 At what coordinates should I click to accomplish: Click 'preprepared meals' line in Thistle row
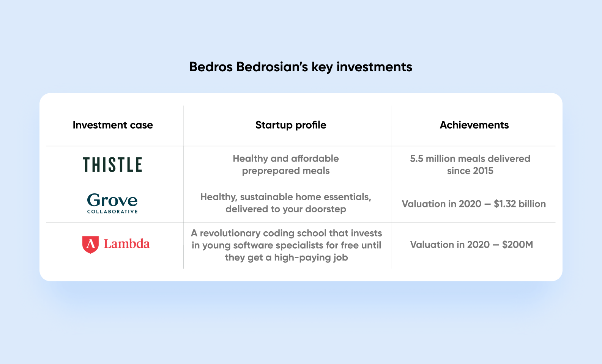[x=286, y=171]
